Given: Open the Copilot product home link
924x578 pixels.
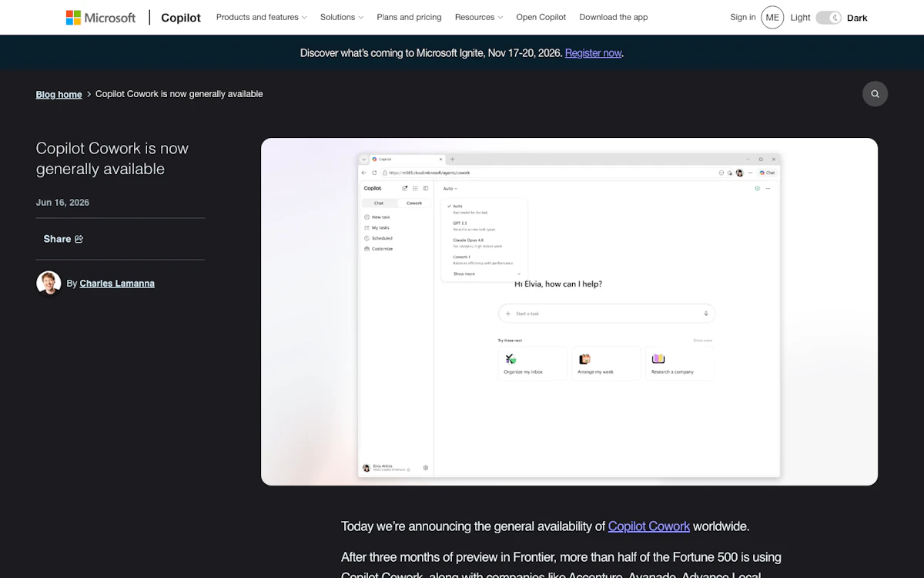Looking at the screenshot, I should (x=181, y=17).
